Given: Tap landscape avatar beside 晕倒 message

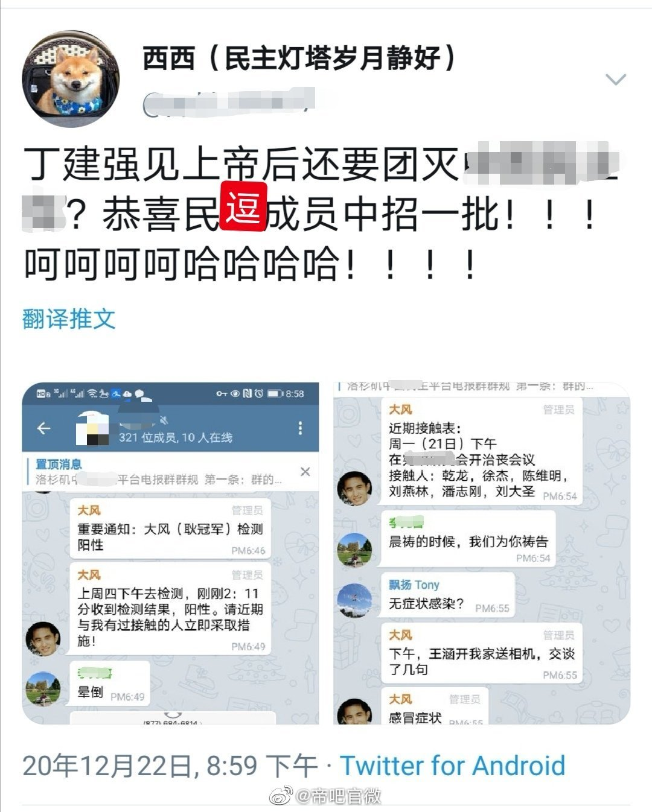Looking at the screenshot, I should pos(43,688).
